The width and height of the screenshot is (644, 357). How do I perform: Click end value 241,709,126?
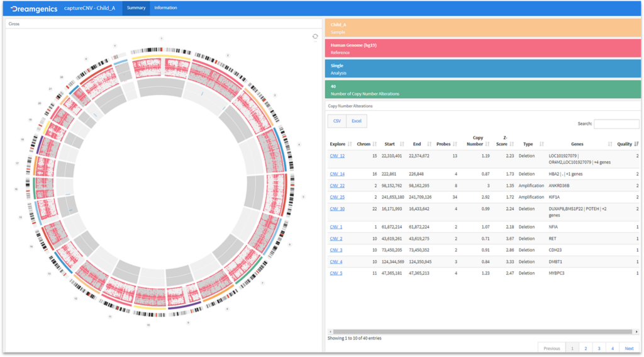click(419, 197)
